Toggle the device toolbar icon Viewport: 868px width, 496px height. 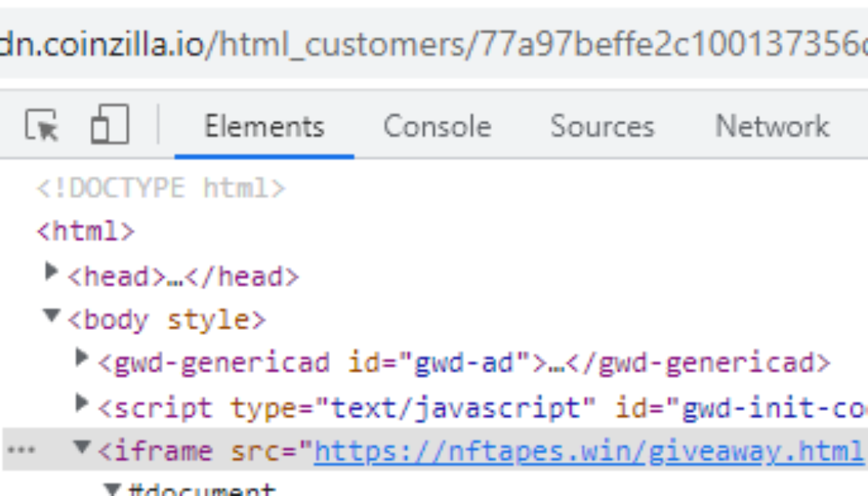(109, 127)
